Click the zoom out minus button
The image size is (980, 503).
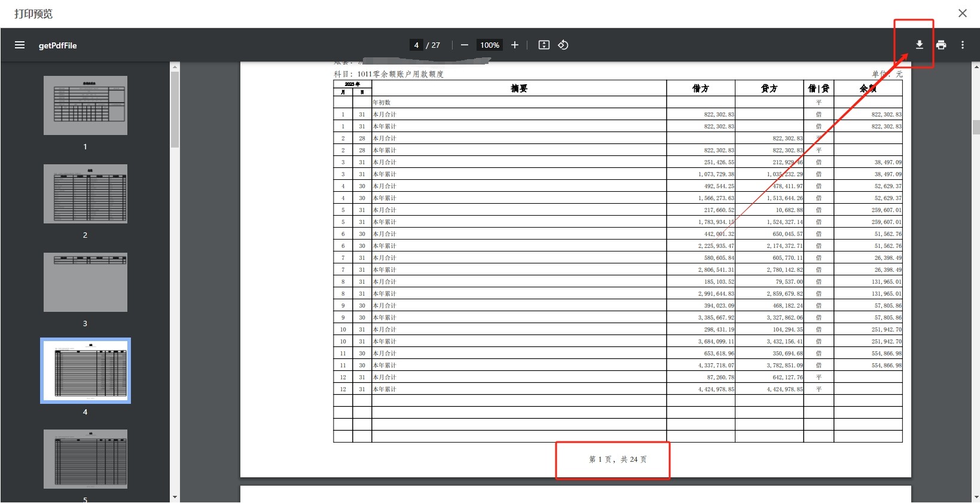pos(465,45)
